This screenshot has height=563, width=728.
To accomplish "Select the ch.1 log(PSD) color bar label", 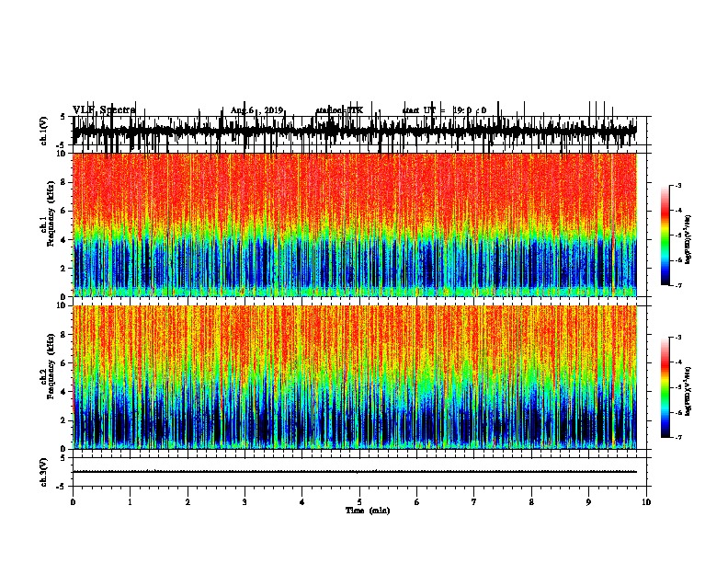I will [688, 239].
